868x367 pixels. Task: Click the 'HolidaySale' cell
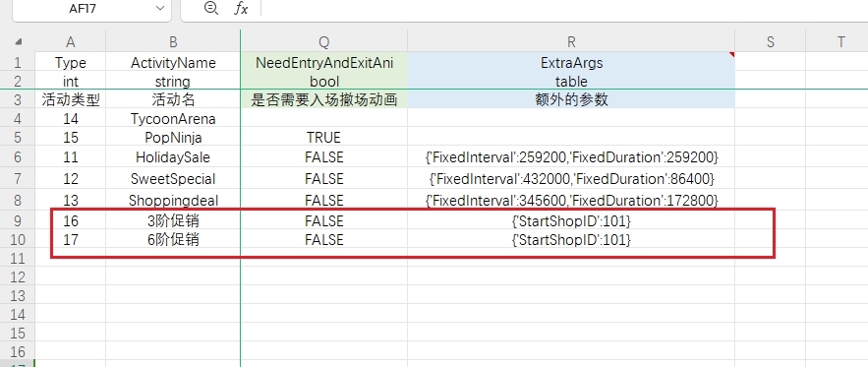173,157
